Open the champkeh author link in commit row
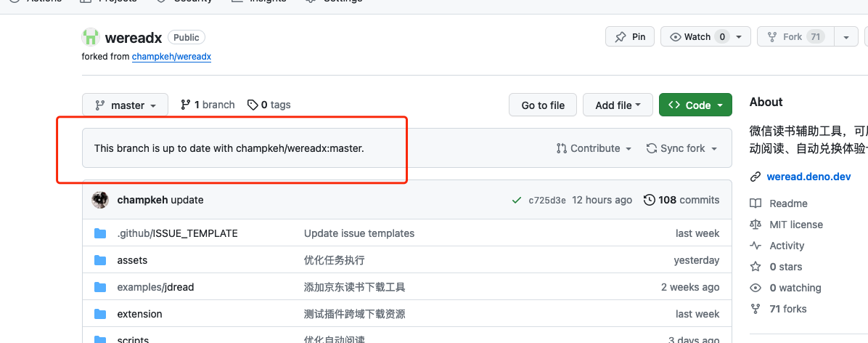Viewport: 868px width, 343px height. (142, 200)
